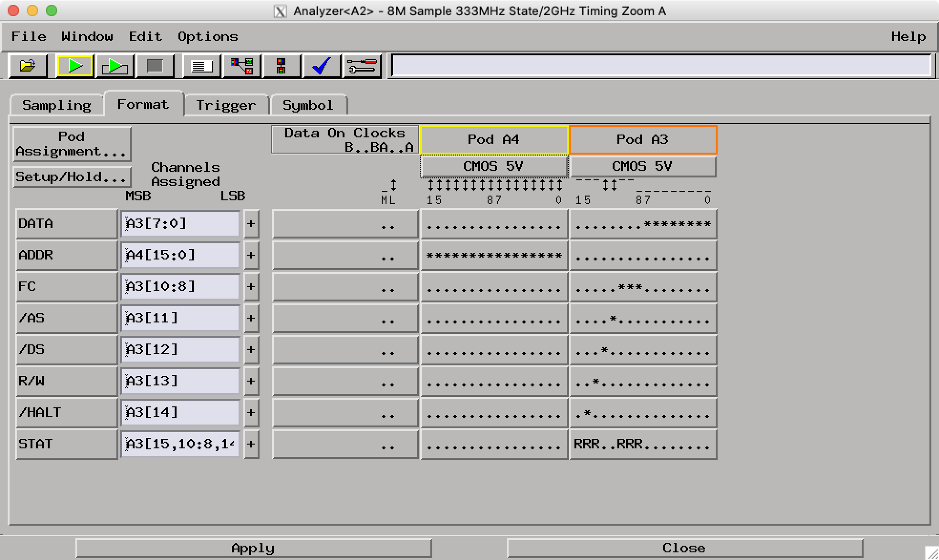Open additional channels for the STAT label
This screenshot has width=939, height=560.
(x=251, y=444)
